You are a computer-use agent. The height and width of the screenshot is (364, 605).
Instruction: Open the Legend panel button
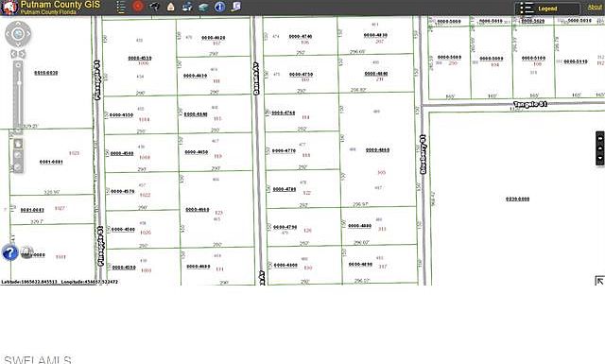pyautogui.click(x=547, y=9)
